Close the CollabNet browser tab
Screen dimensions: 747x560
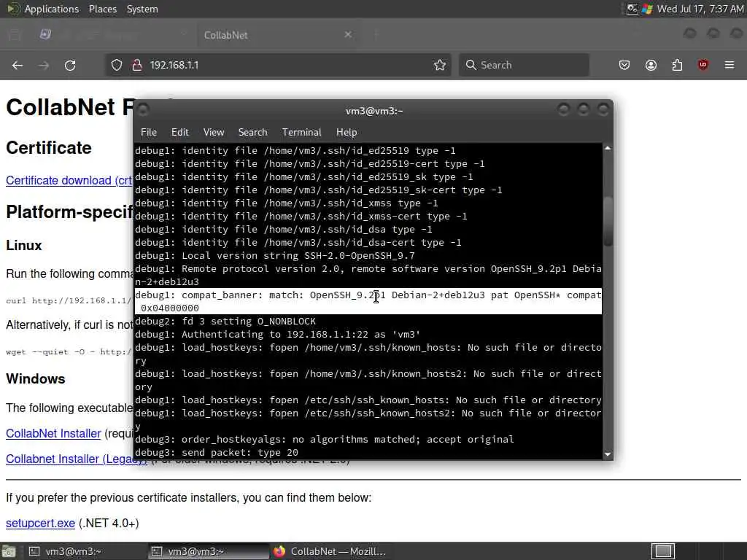pos(348,34)
